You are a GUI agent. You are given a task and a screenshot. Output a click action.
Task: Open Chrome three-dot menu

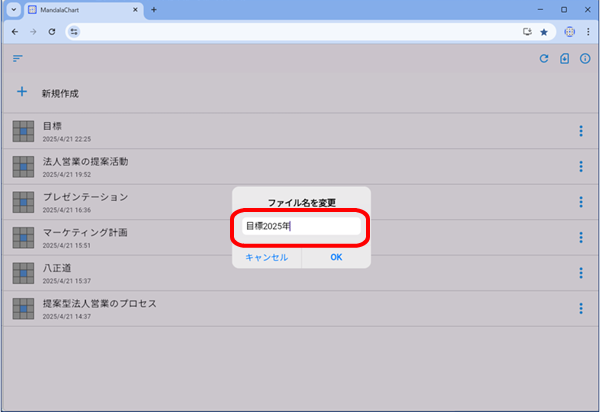coord(588,32)
